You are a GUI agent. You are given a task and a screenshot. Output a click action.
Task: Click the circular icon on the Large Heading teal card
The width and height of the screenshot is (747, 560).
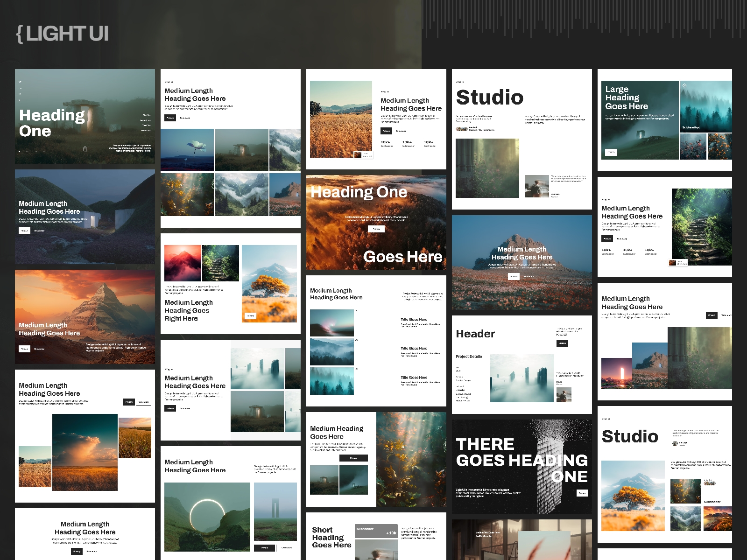point(684,85)
